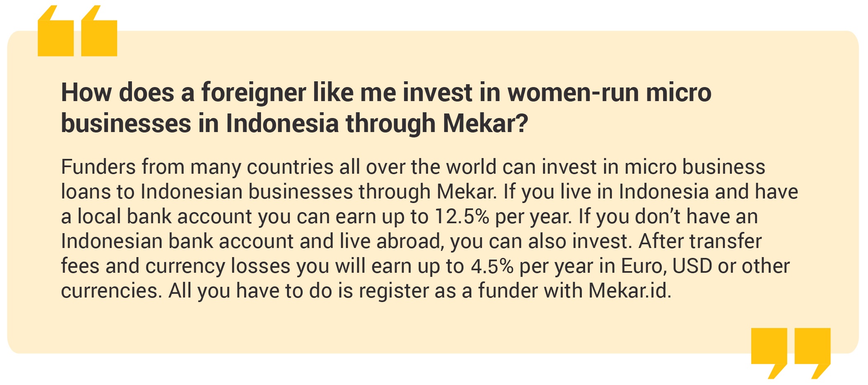
Task: Click the right block of opening quote mark
Action: pos(99,31)
